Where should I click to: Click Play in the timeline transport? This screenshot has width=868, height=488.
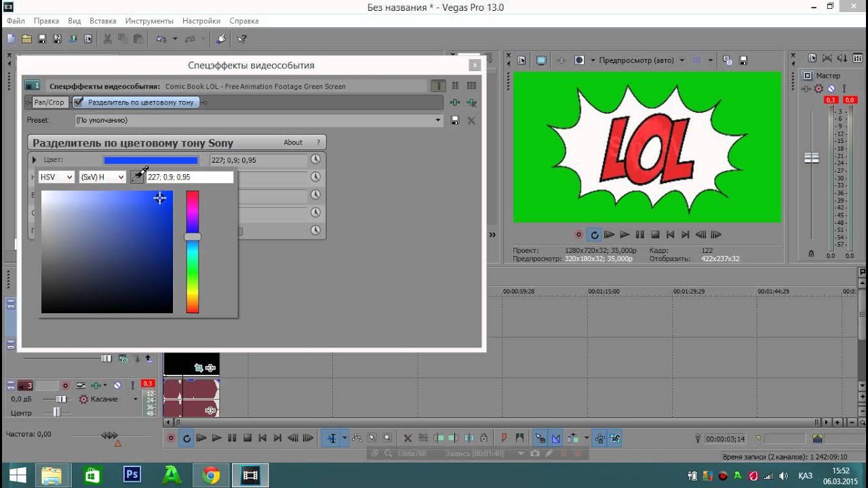click(x=216, y=439)
